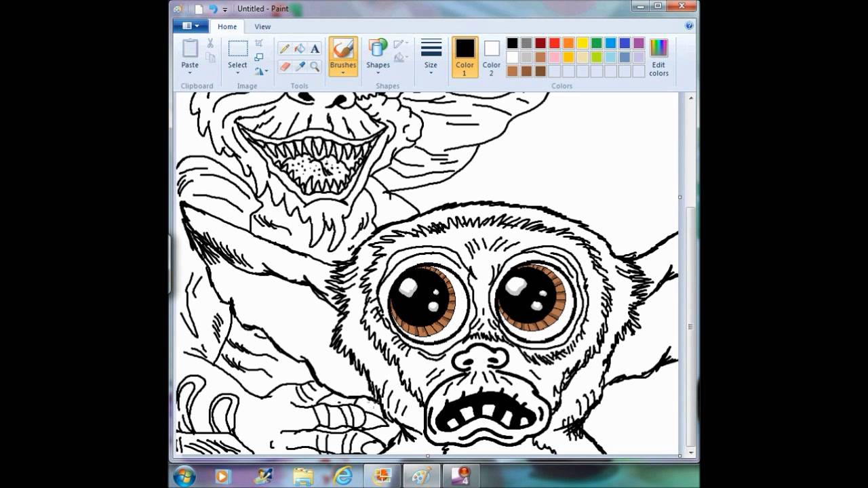868x488 pixels.
Task: Click the Crop icon in Image group
Action: (x=259, y=43)
